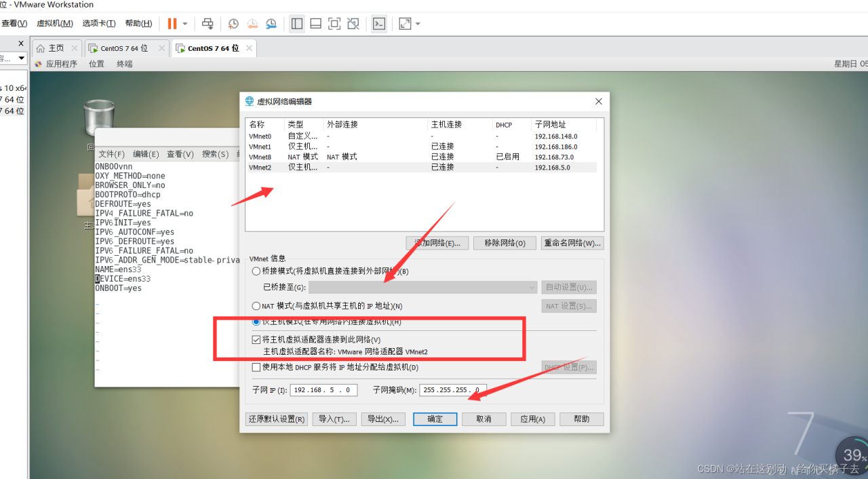Click the 自动设置(U) button
This screenshot has height=479, width=868.
(x=569, y=288)
